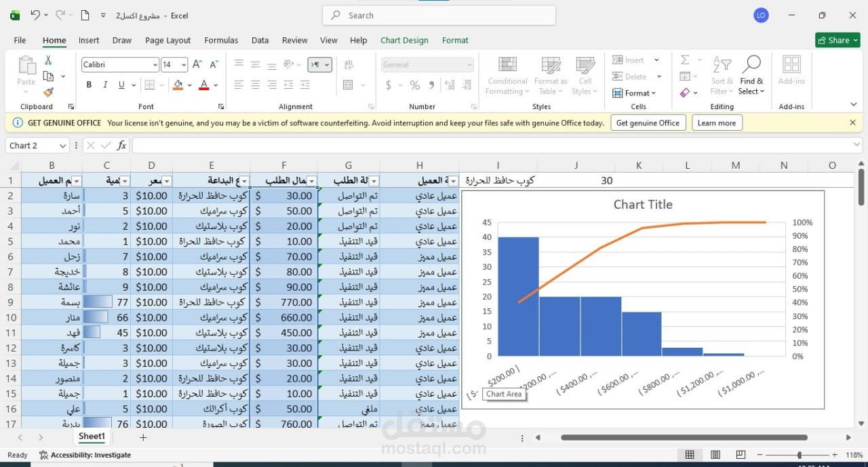Increase font size with larger A icon
The image size is (868, 467).
point(197,64)
